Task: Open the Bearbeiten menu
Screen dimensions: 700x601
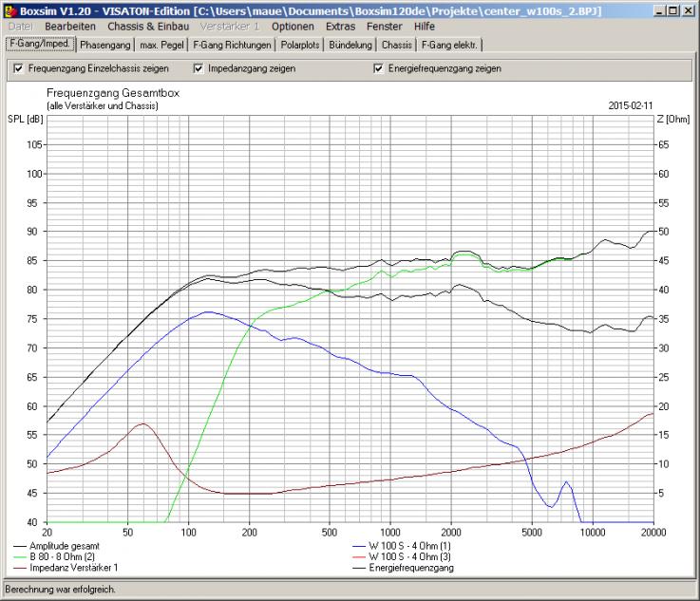Action: click(70, 27)
